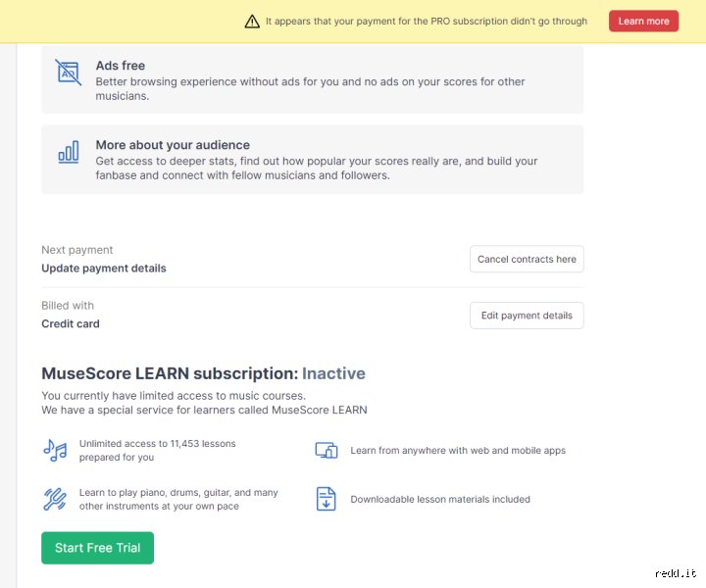Click the bar chart audience icon
The height and width of the screenshot is (588, 706).
point(69,152)
